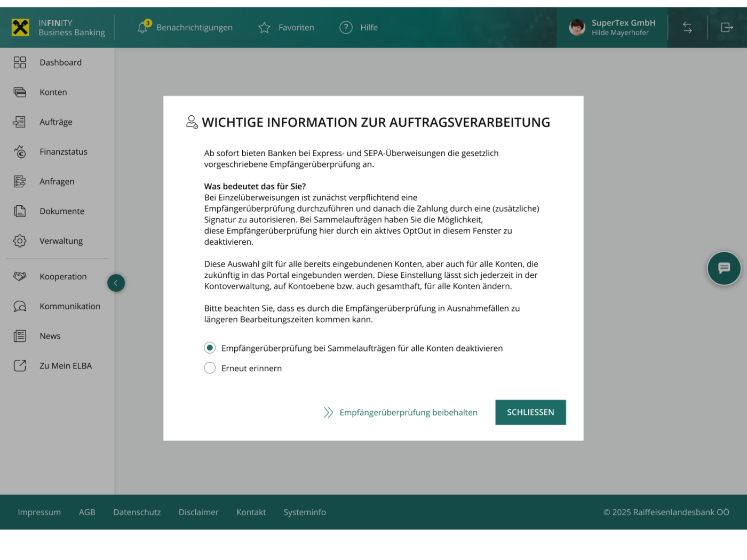Select radio 'Empfängerüberprüfung bei Sammelaufträgen deaktivieren'
The image size is (747, 560).
tap(210, 348)
